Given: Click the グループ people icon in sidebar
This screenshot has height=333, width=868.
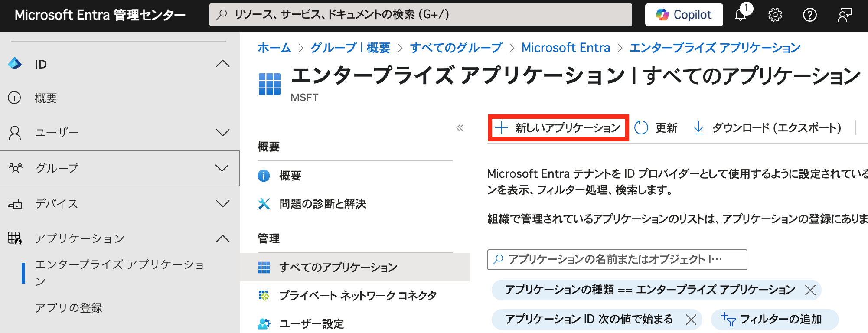Looking at the screenshot, I should pyautogui.click(x=16, y=168).
